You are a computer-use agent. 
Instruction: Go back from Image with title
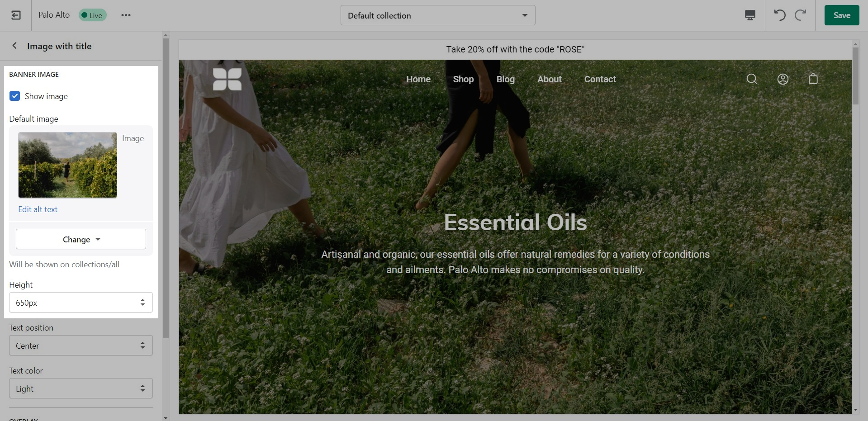pyautogui.click(x=14, y=46)
